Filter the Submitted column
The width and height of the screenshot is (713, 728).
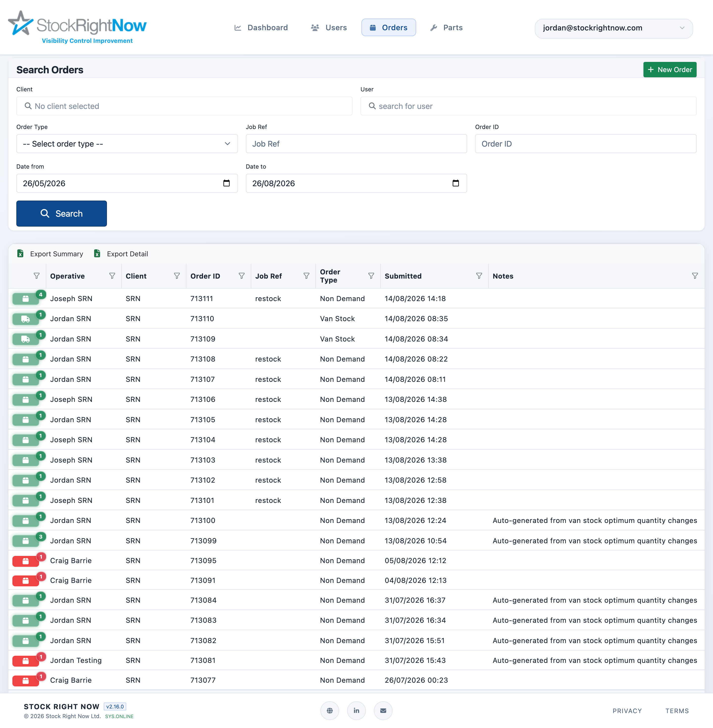click(479, 276)
